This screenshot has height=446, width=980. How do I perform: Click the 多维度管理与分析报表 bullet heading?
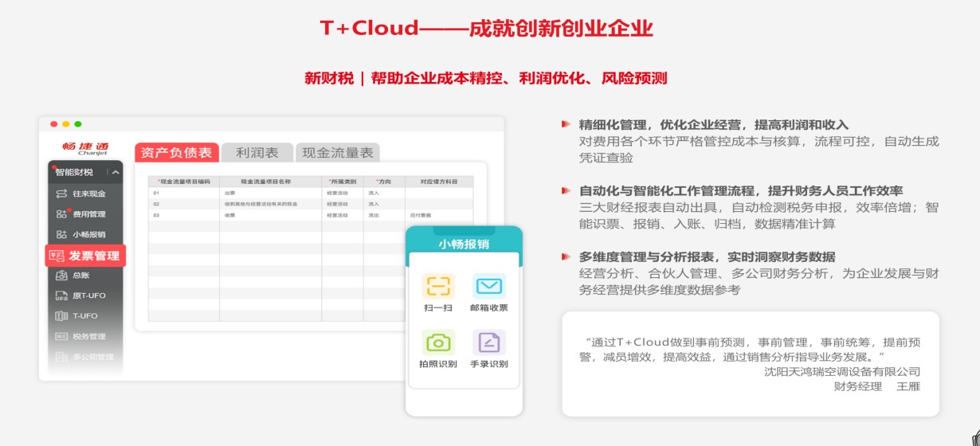(x=708, y=256)
